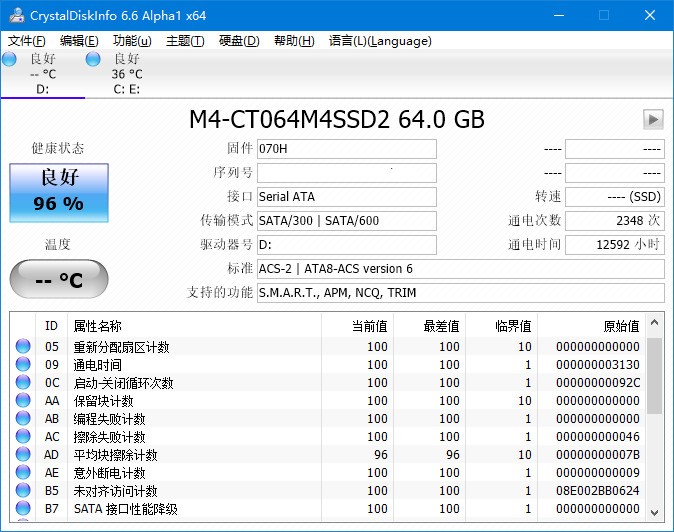Open the 文件(F) menu
The image size is (674, 532).
[x=26, y=41]
